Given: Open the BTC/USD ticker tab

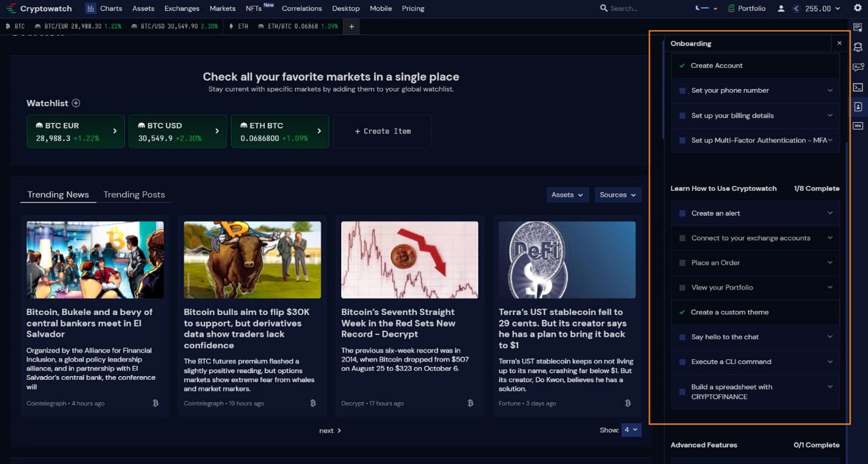Looking at the screenshot, I should click(x=173, y=27).
